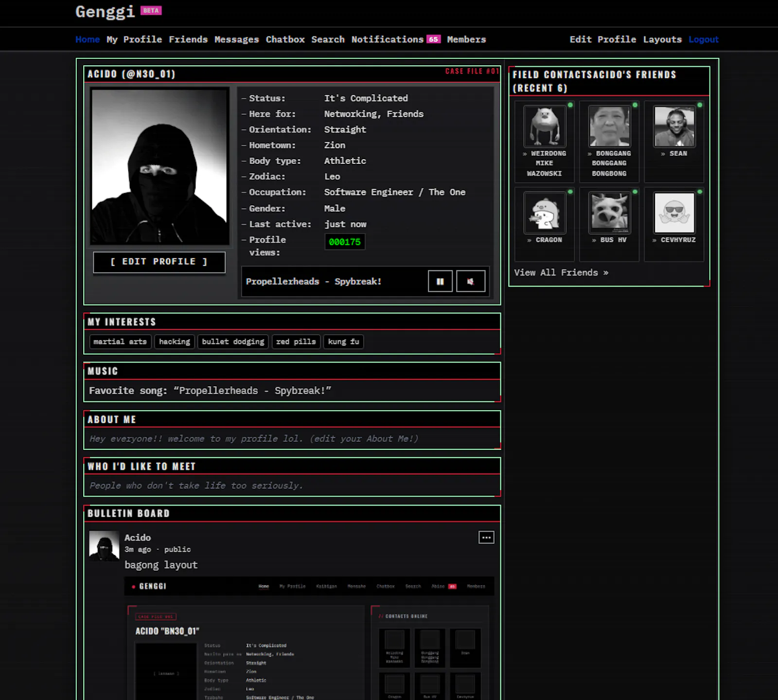Open Bus Hv's friend avatar
This screenshot has width=778, height=700.
tap(609, 213)
